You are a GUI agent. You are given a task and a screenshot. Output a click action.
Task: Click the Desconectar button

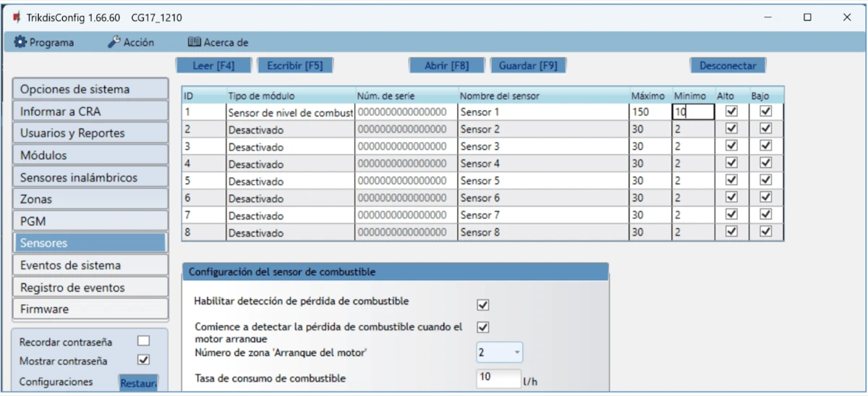pos(727,65)
